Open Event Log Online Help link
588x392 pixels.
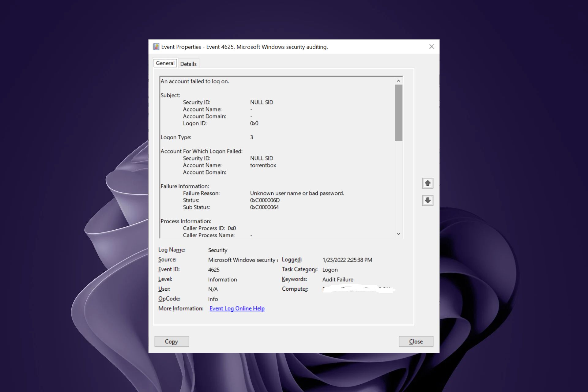click(237, 308)
